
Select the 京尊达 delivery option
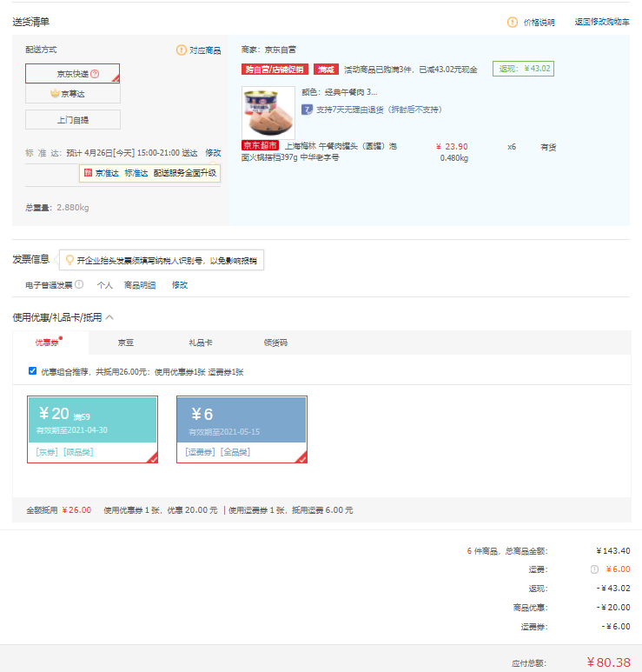72,93
